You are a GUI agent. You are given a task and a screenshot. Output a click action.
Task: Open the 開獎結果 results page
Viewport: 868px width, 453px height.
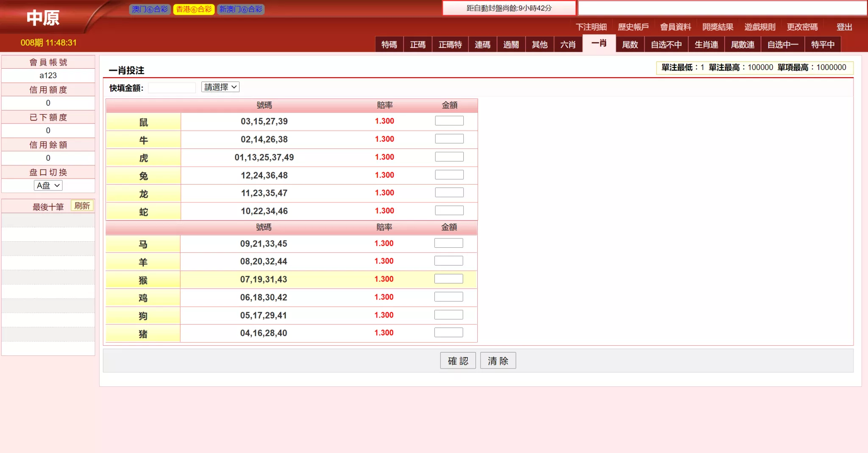click(718, 27)
